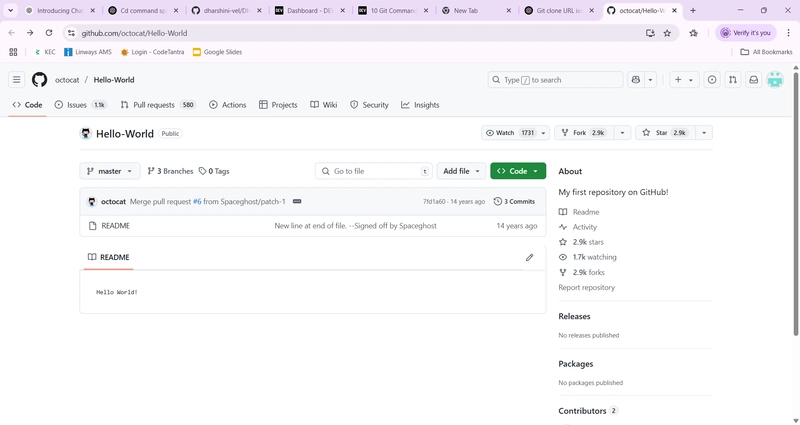The width and height of the screenshot is (800, 425).
Task: Expand the Copilot dropdown arrow
Action: (x=650, y=80)
